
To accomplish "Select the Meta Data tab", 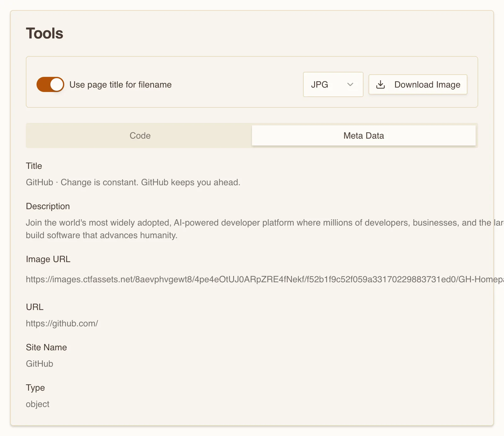I will coord(364,135).
